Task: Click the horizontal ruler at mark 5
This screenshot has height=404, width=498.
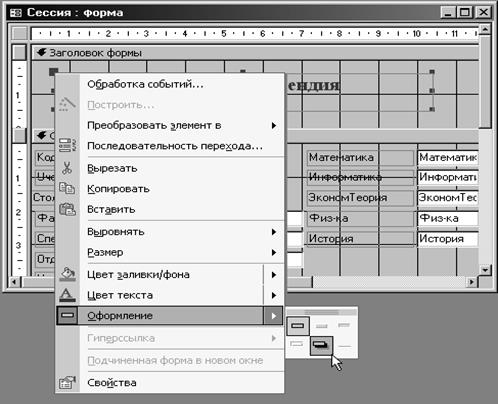Action: pyautogui.click(x=223, y=33)
